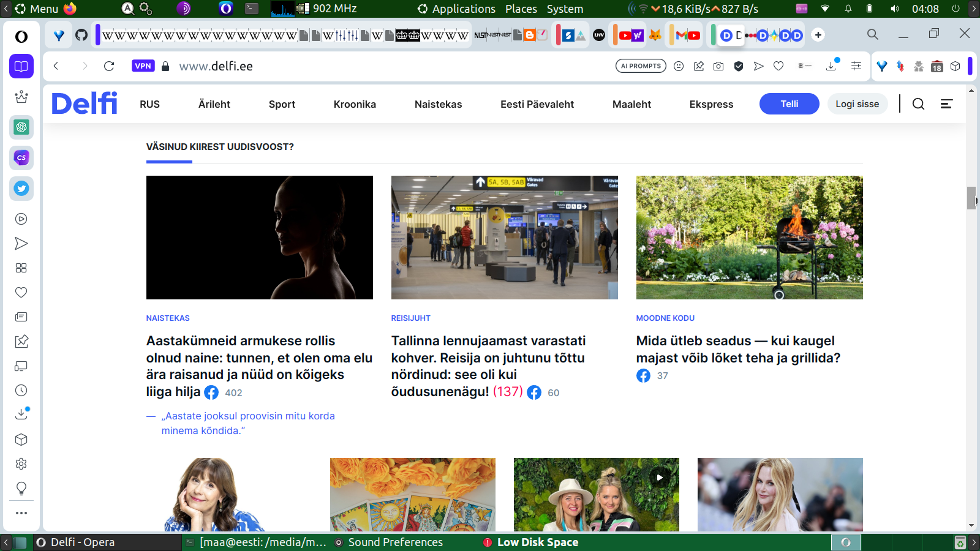Viewport: 980px width, 551px height.
Task: Search open tabs with magnifier icon
Action: pyautogui.click(x=873, y=34)
